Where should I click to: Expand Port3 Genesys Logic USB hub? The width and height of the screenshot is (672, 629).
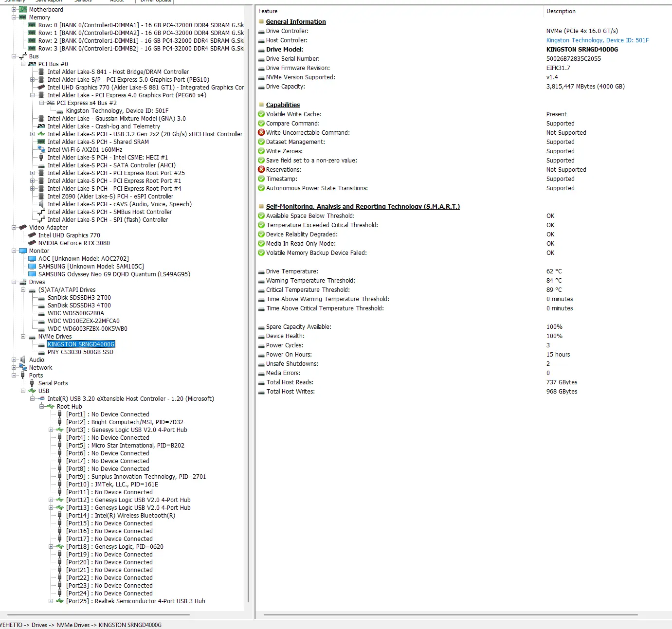[51, 430]
